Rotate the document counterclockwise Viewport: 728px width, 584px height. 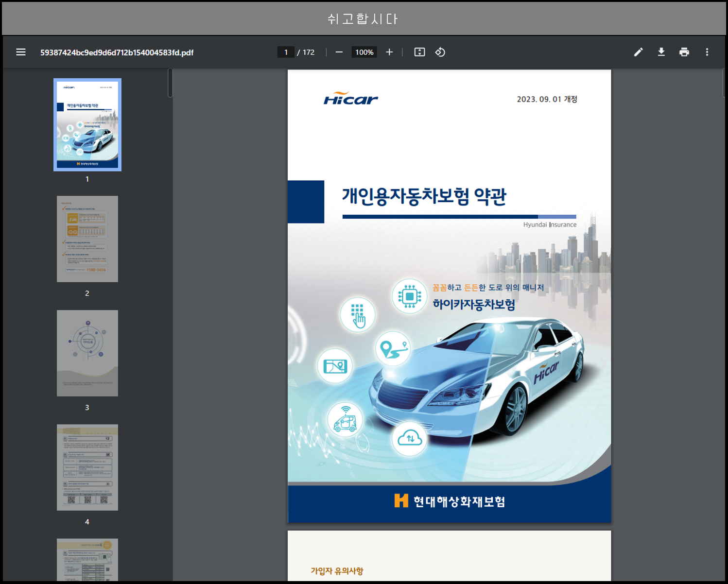point(440,52)
